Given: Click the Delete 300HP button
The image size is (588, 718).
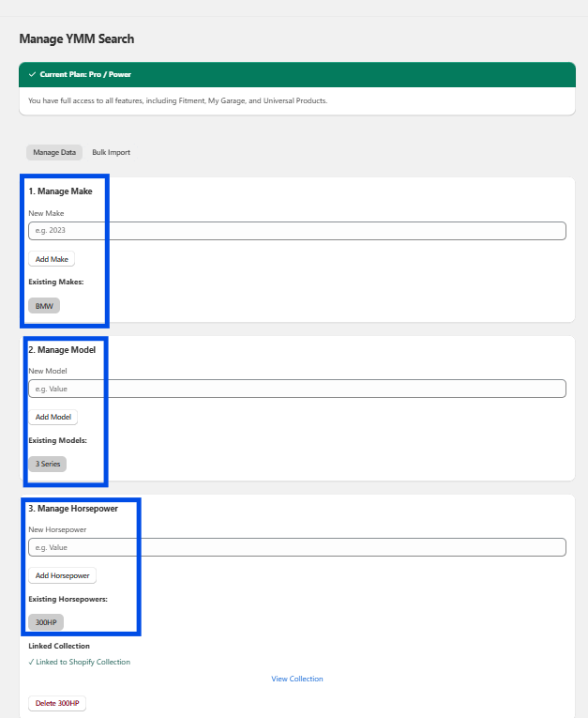Looking at the screenshot, I should [x=57, y=703].
